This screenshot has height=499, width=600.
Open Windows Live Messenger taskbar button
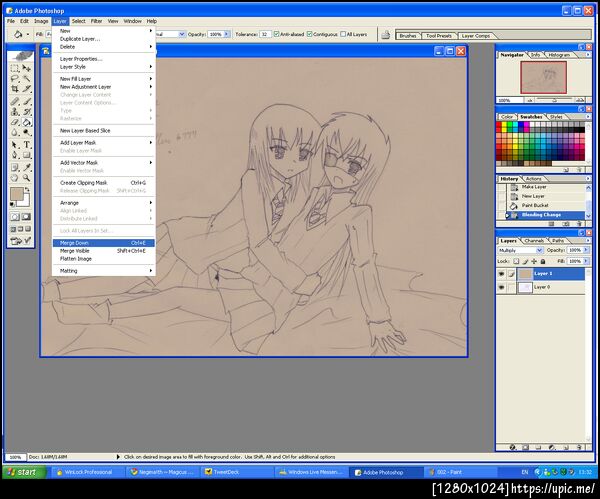312,472
